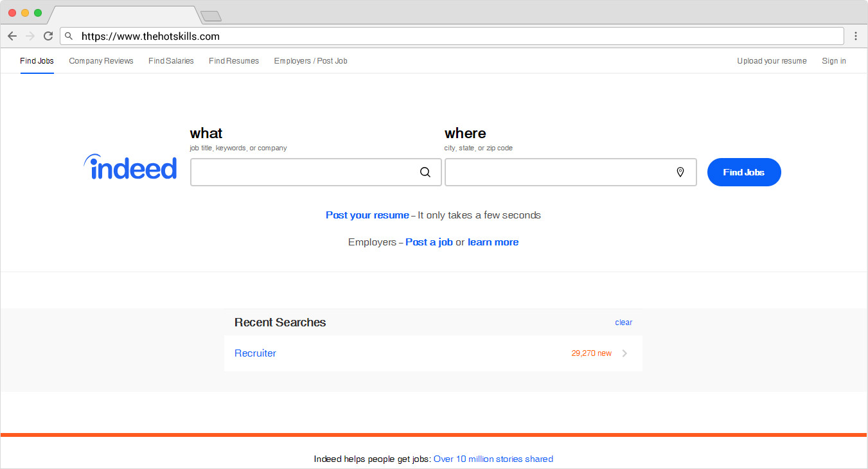Focus the what job title field
The width and height of the screenshot is (868, 469).
(315, 172)
